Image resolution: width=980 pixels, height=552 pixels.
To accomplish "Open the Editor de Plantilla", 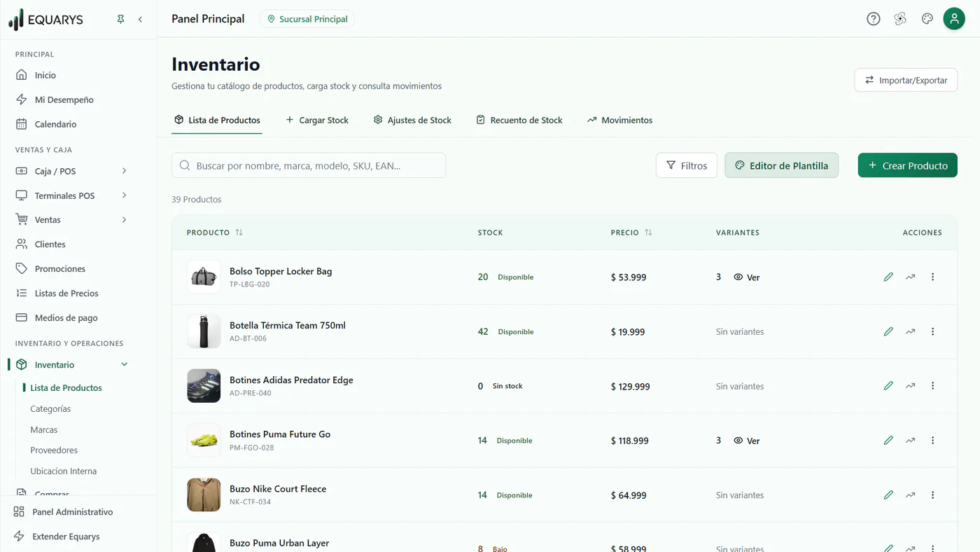I will click(x=781, y=165).
